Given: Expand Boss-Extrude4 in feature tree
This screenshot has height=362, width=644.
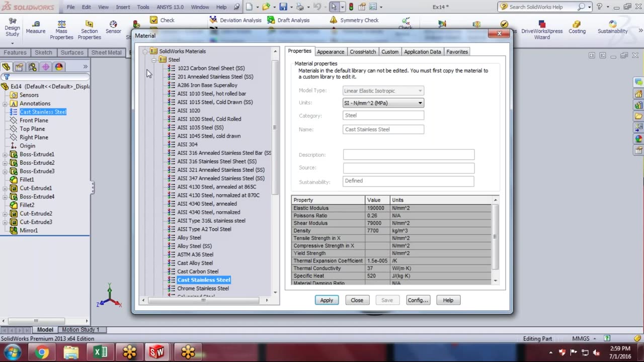Looking at the screenshot, I should 5,197.
